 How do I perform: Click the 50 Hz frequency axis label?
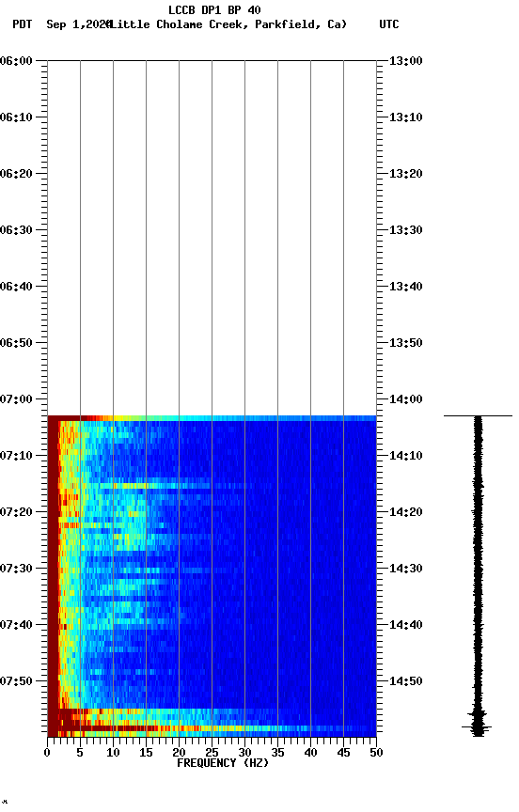pos(377,753)
